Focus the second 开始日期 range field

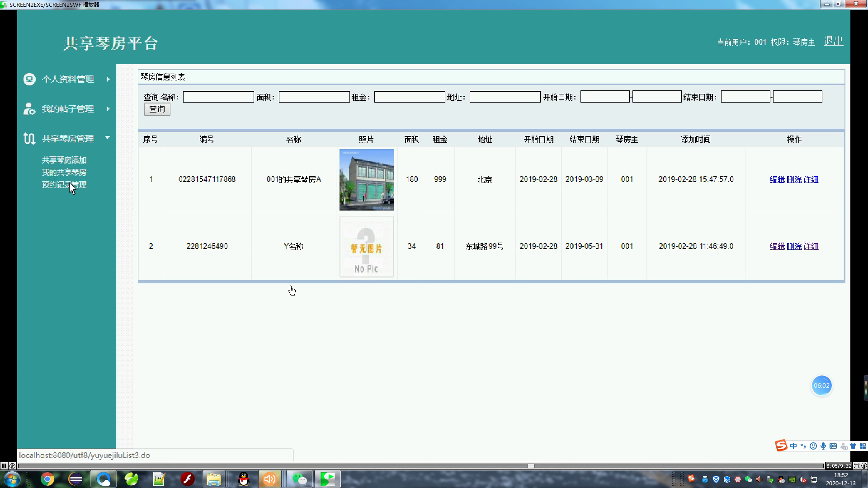tap(657, 97)
